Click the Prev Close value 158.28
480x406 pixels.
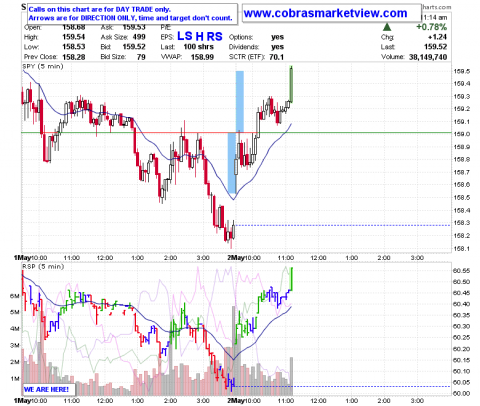74,57
